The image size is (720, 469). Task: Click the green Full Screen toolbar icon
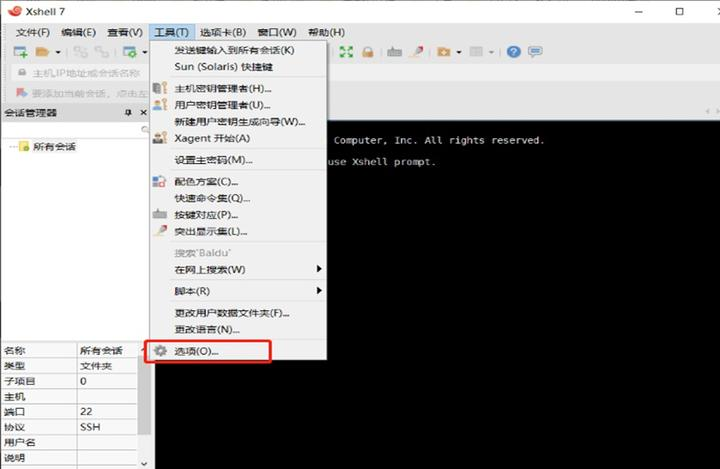point(346,52)
